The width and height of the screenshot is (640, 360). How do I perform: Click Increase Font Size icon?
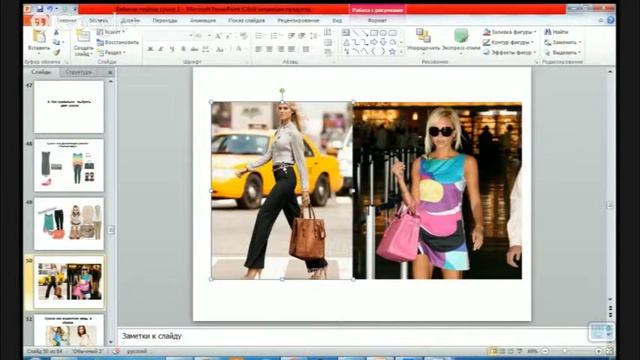[218, 36]
